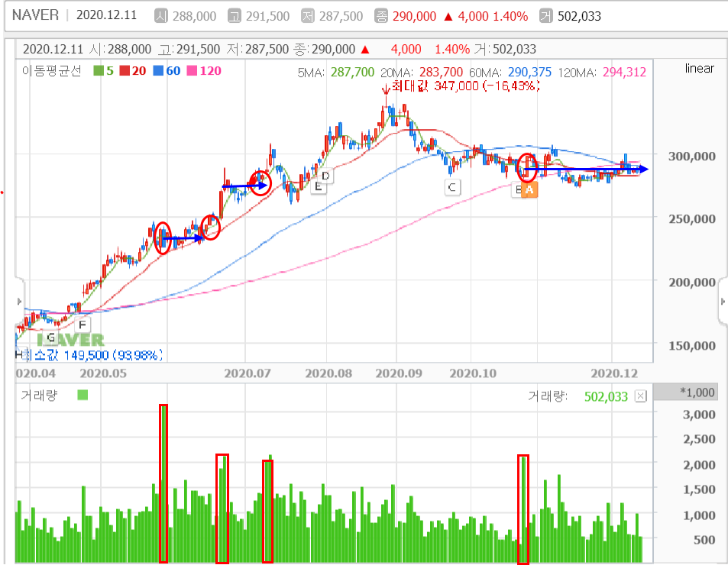Click the 2020.12 date axis label
728x565 pixels.
click(x=614, y=373)
